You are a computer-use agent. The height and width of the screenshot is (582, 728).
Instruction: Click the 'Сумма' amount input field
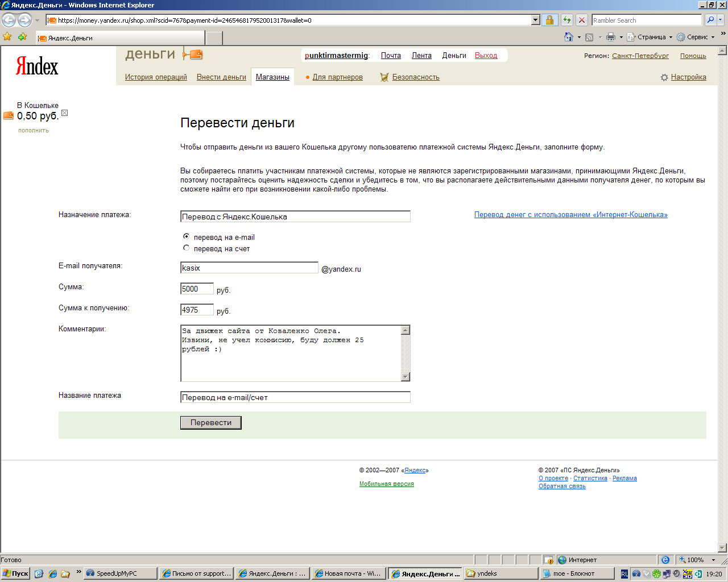pyautogui.click(x=197, y=289)
